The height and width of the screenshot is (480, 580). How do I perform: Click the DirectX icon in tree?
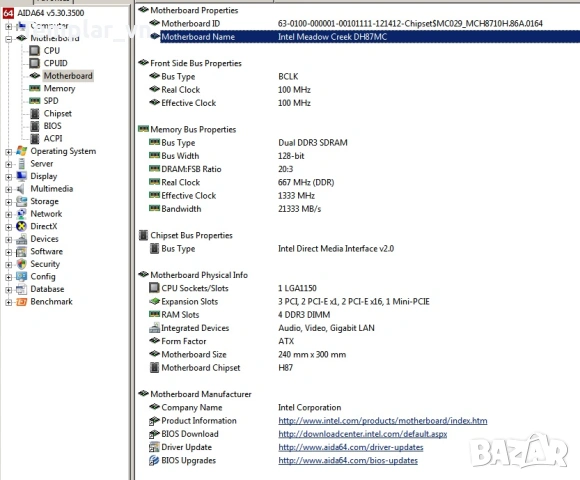(21, 226)
